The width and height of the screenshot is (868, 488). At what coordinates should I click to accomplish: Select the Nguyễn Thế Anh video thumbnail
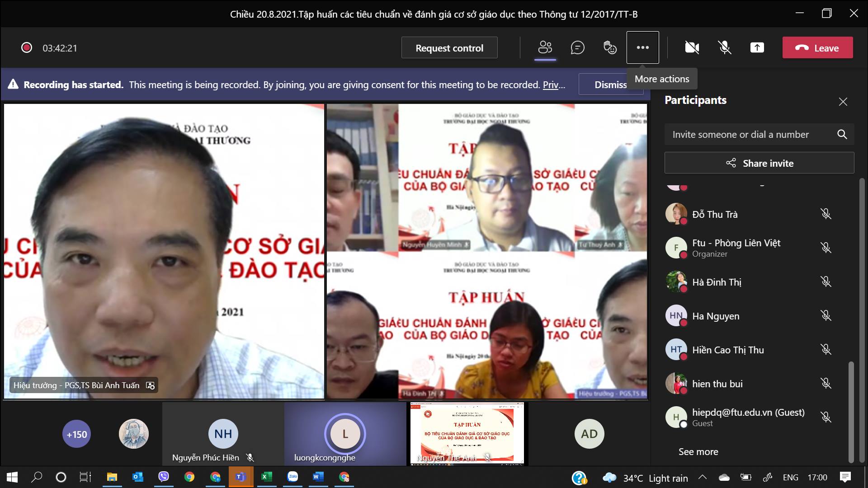coord(467,434)
